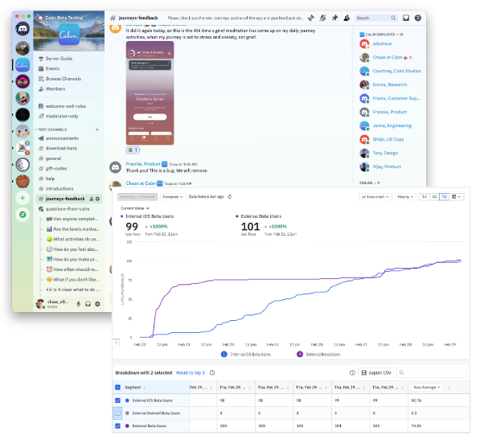Check Internal Android Beta Users row
Image resolution: width=480 pixels, height=448 pixels.
(117, 413)
